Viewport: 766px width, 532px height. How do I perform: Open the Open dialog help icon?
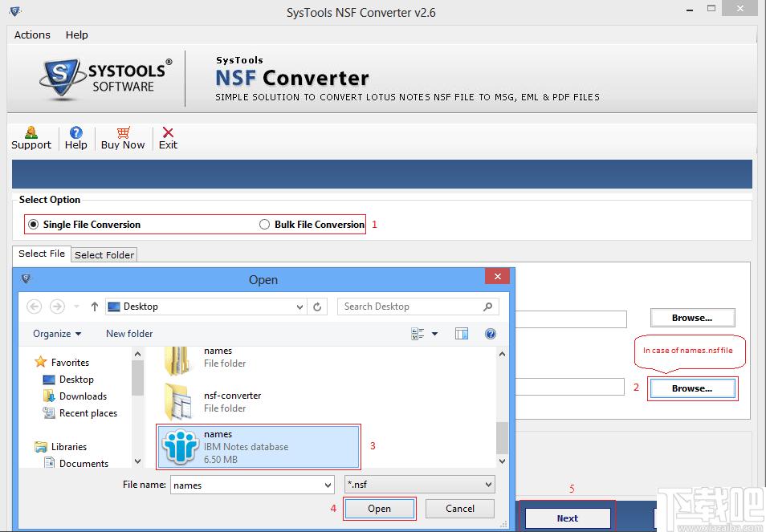pos(491,334)
